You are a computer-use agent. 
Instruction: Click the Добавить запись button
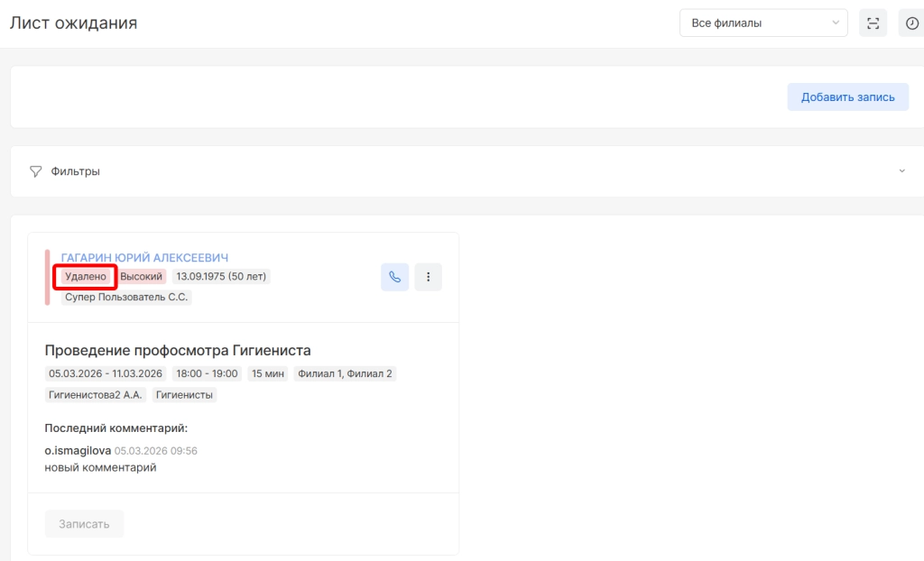click(847, 97)
